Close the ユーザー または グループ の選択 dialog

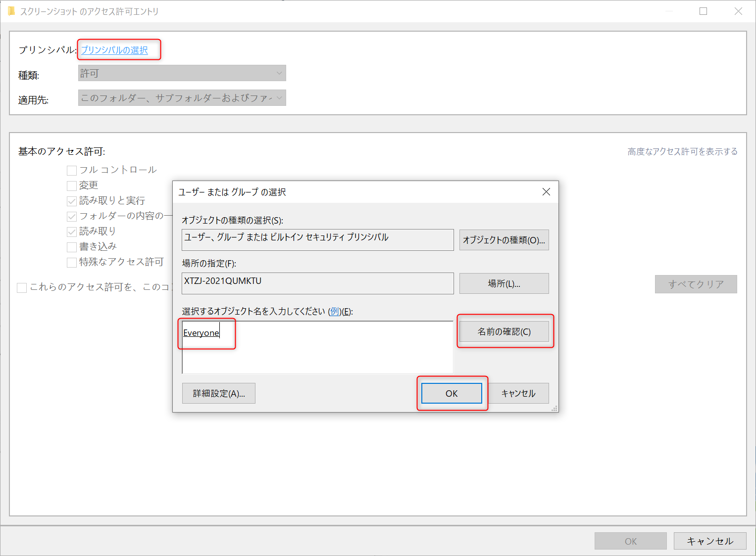pos(546,192)
